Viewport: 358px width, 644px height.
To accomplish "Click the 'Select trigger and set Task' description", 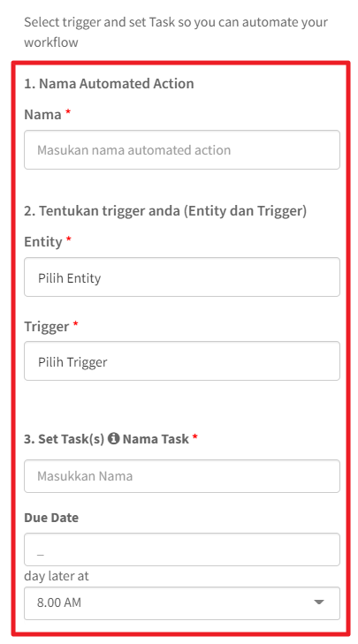I will [x=176, y=32].
